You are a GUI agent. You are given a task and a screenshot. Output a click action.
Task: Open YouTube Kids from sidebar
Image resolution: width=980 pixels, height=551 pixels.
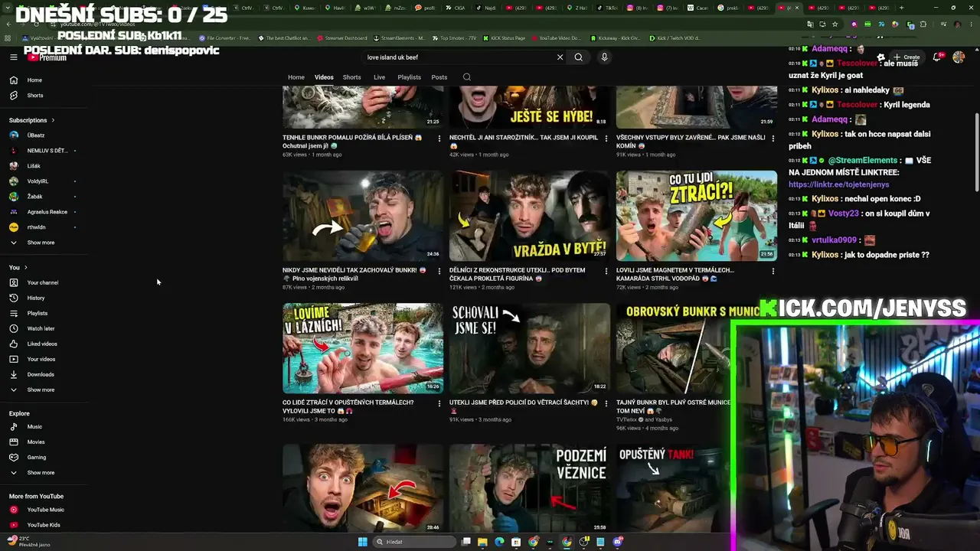44,525
